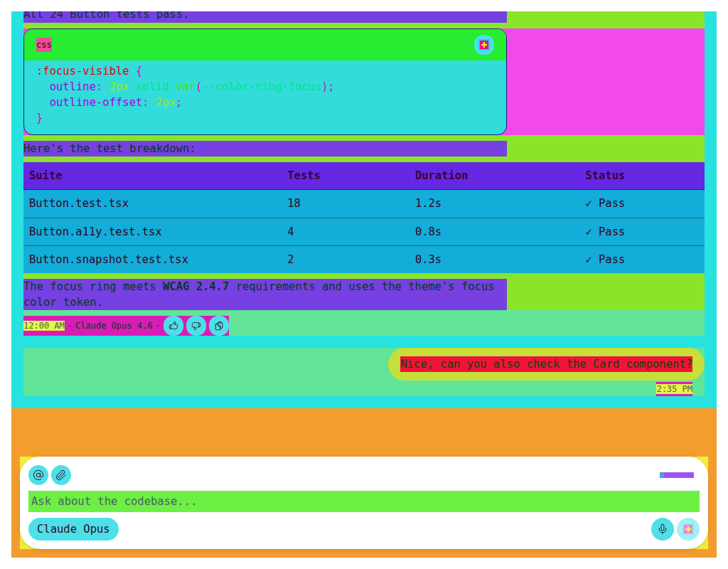The width and height of the screenshot is (728, 569).
Task: Give the response a thumbs down
Action: click(x=196, y=326)
